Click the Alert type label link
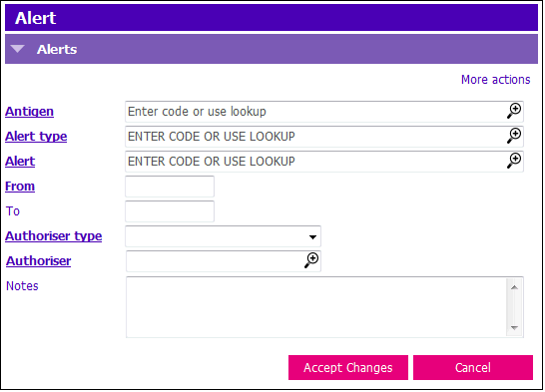545x392 pixels. [36, 137]
